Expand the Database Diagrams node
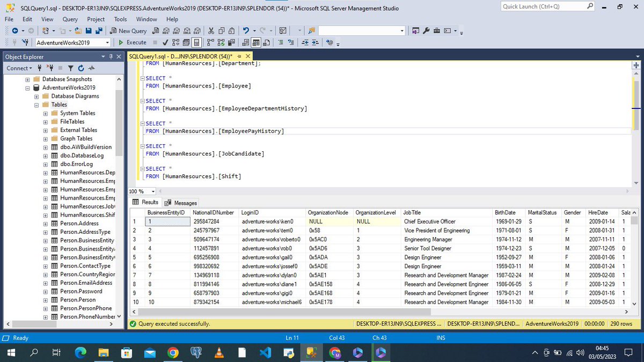The width and height of the screenshot is (644, 362). pyautogui.click(x=36, y=97)
